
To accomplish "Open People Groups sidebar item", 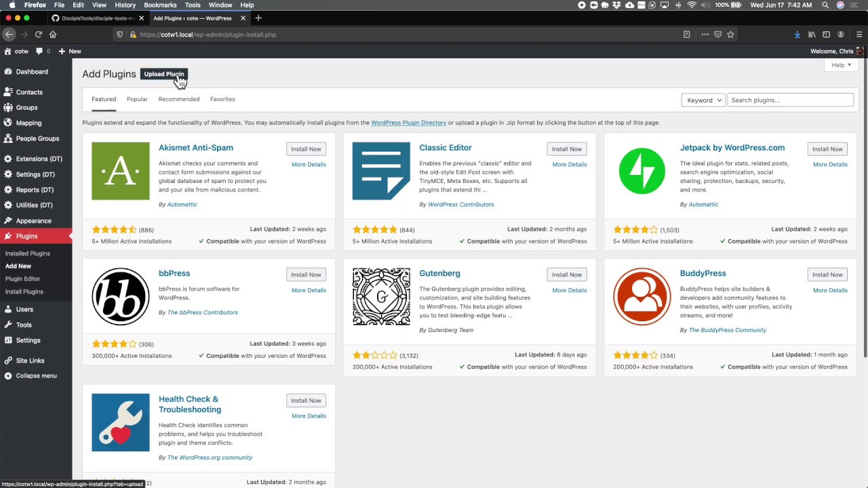I will tap(37, 138).
